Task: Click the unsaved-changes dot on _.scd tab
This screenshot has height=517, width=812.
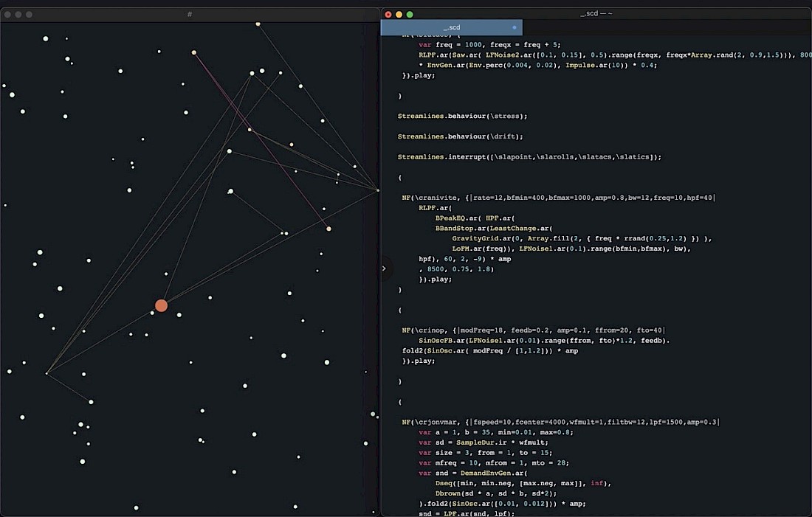Action: coord(515,27)
